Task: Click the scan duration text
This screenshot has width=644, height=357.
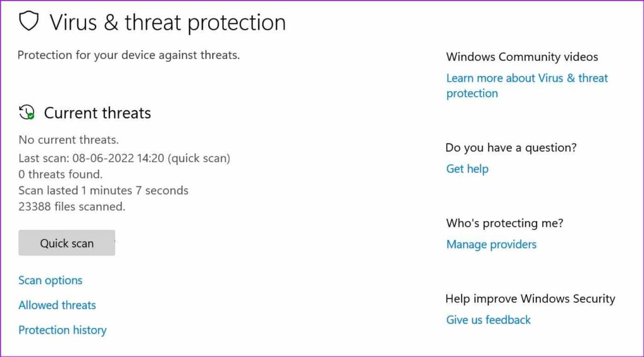Action: pyautogui.click(x=103, y=190)
